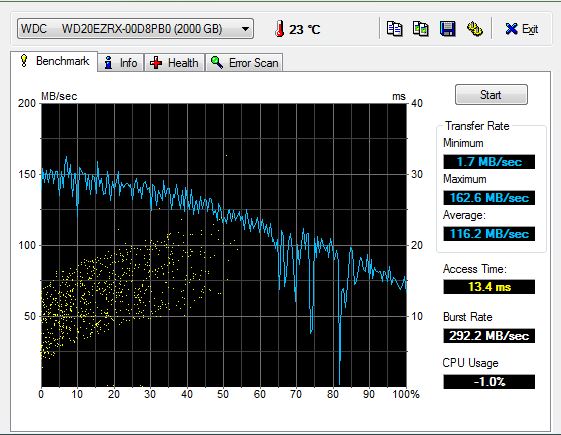561x435 pixels.
Task: Click the magnifier Error Scan icon
Action: pyautogui.click(x=217, y=62)
